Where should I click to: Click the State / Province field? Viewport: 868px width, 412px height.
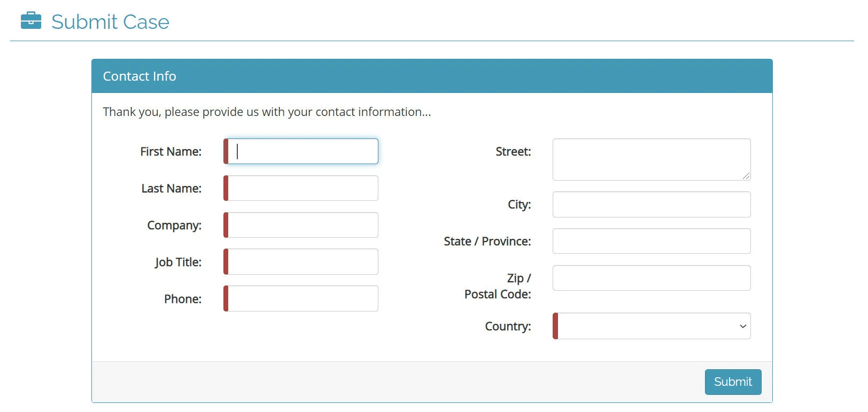[651, 241]
